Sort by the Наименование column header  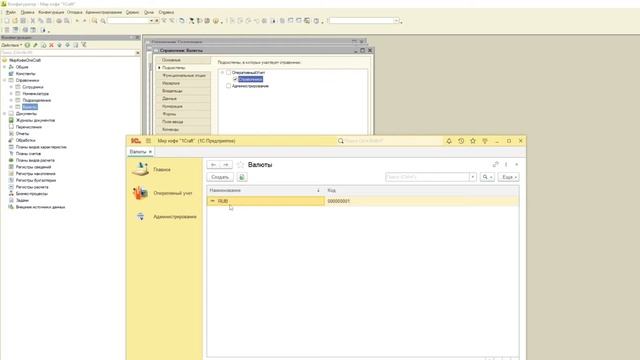pyautogui.click(x=265, y=191)
